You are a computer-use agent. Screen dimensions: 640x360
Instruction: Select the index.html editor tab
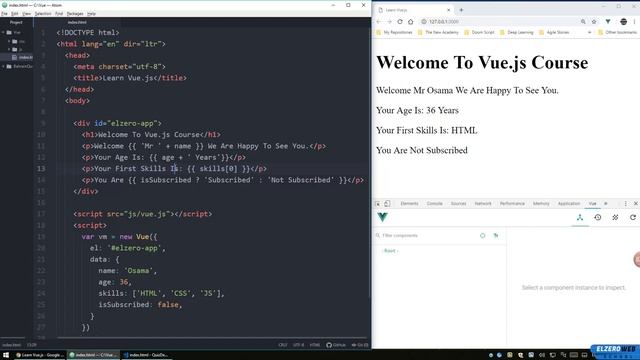[77, 22]
